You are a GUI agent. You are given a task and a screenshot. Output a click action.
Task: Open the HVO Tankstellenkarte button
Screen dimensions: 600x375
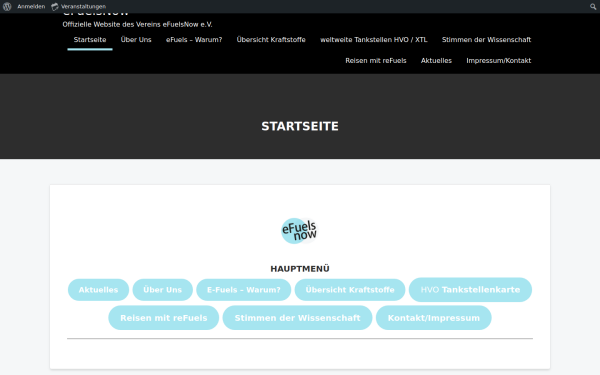470,290
